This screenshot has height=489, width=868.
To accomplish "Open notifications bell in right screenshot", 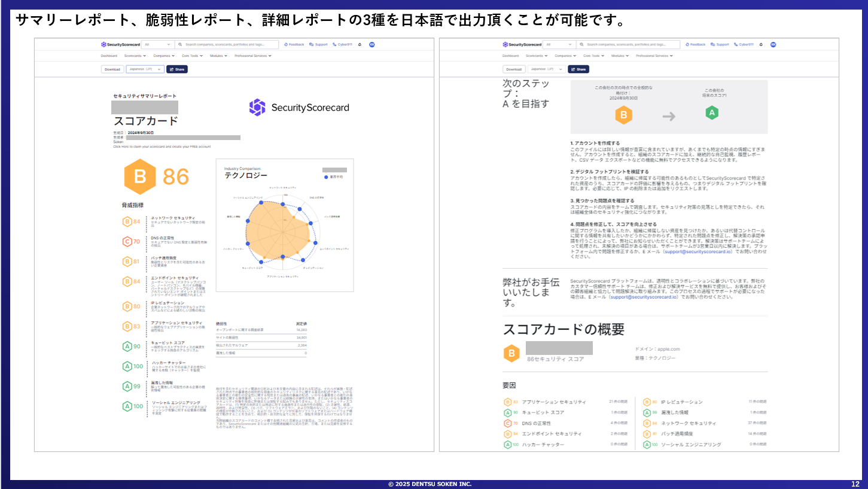I will tap(761, 44).
